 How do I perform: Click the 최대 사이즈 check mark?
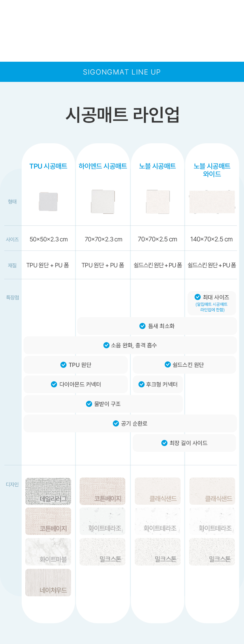[198, 297]
